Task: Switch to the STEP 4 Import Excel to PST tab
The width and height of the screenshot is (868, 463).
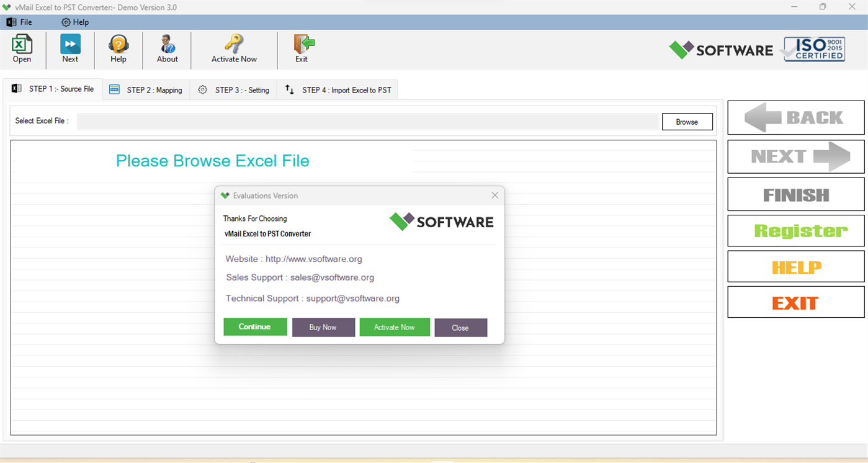Action: pos(337,89)
